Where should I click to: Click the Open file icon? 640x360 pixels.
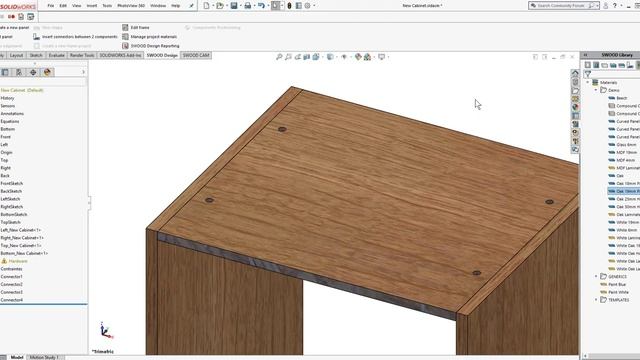(x=220, y=6)
